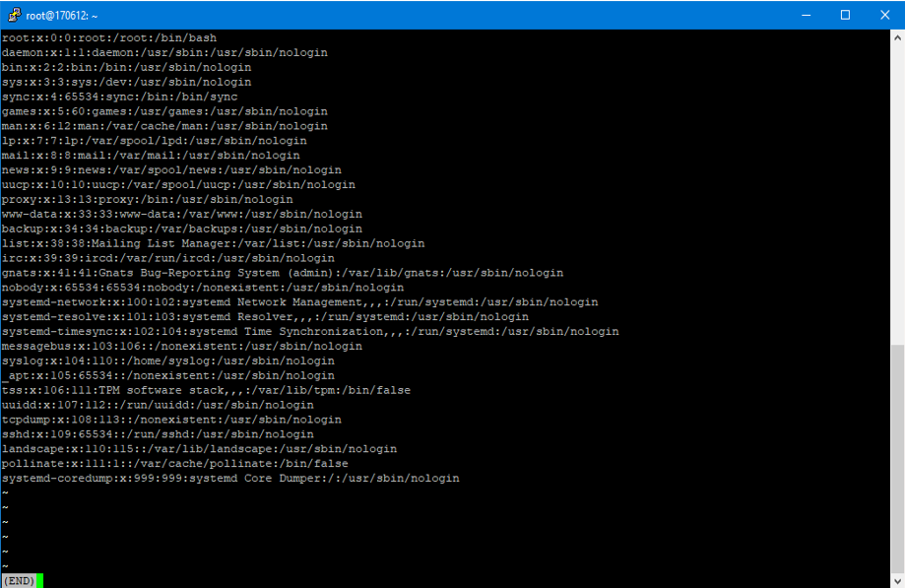Image resolution: width=905 pixels, height=588 pixels.
Task: Click the sshd account entry
Action: click(x=158, y=433)
